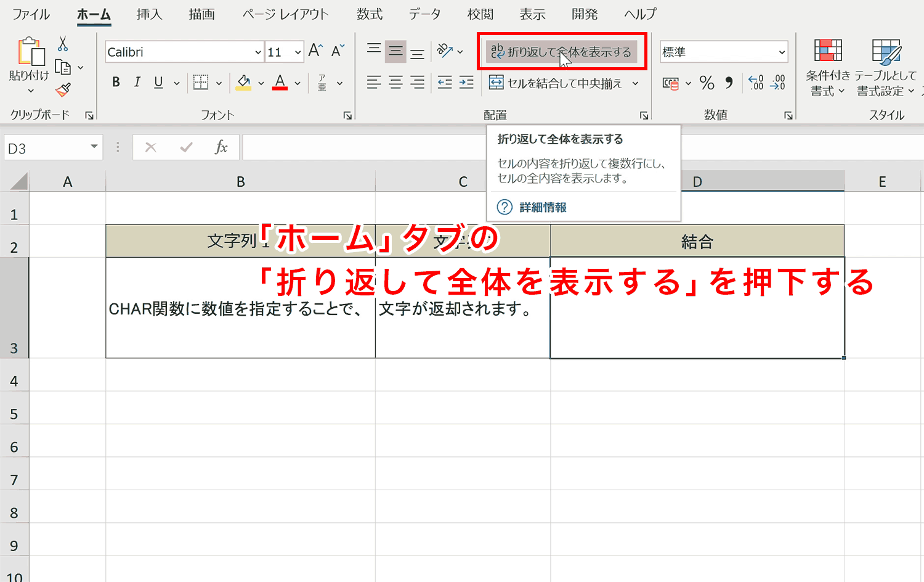924x582 pixels.
Task: Open the alignment (配置) dialog launcher
Action: pos(644,115)
